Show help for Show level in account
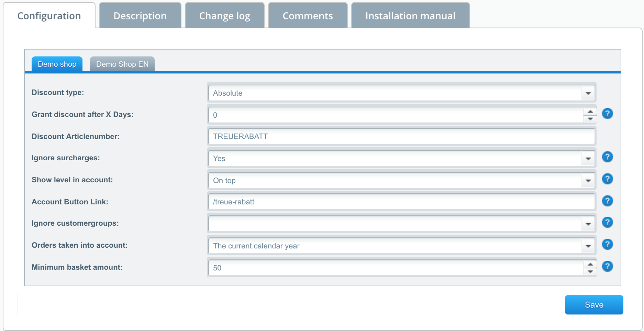 tap(607, 179)
